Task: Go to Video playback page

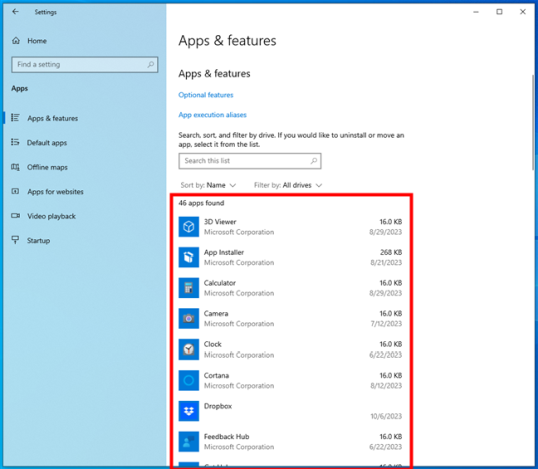Action: (51, 216)
